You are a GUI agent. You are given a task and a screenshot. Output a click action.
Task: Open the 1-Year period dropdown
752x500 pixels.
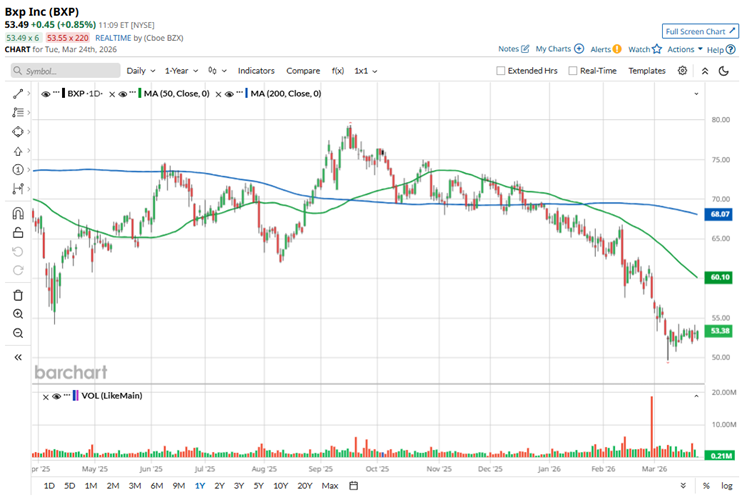(x=181, y=71)
